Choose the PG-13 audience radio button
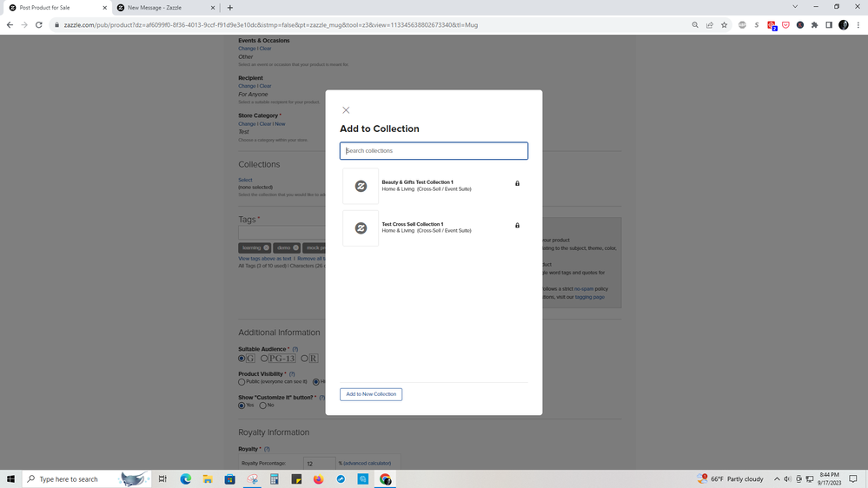868x488 pixels. tap(264, 359)
